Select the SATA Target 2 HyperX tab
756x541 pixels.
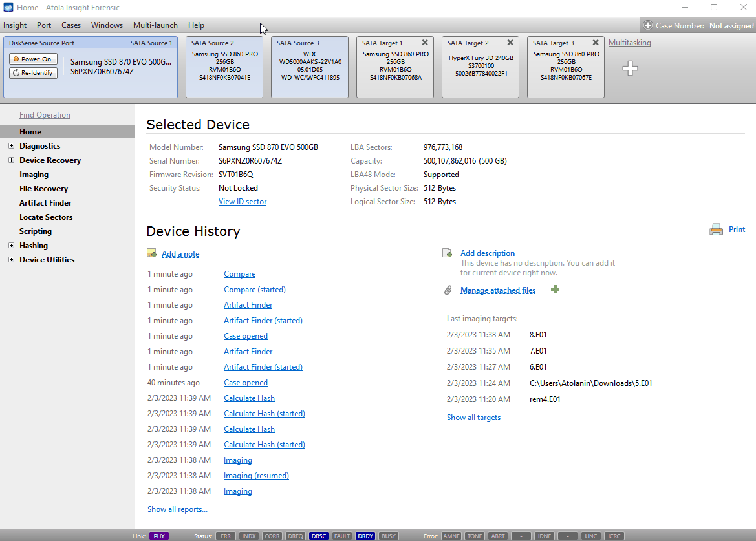point(481,67)
